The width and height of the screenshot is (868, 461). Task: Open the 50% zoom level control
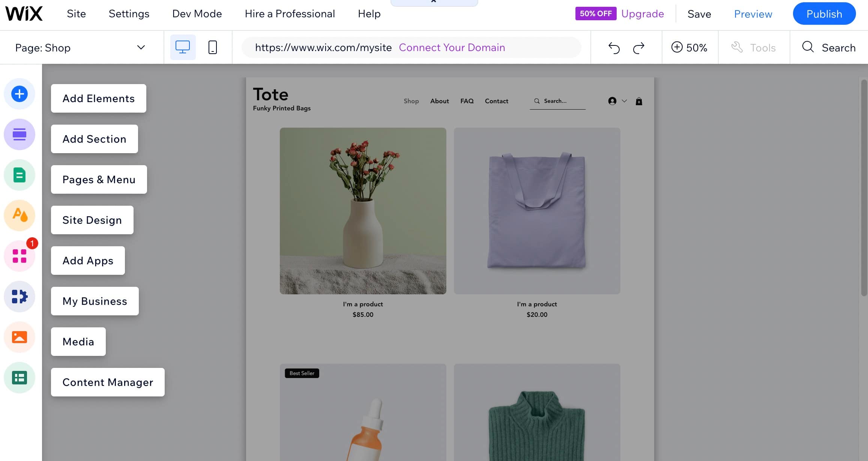pos(689,47)
